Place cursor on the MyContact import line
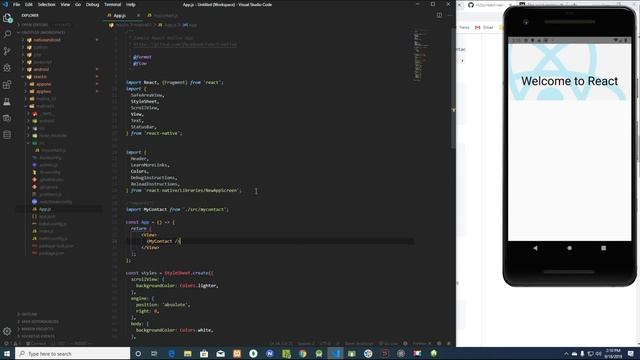This screenshot has width=640, height=360. coord(177,209)
